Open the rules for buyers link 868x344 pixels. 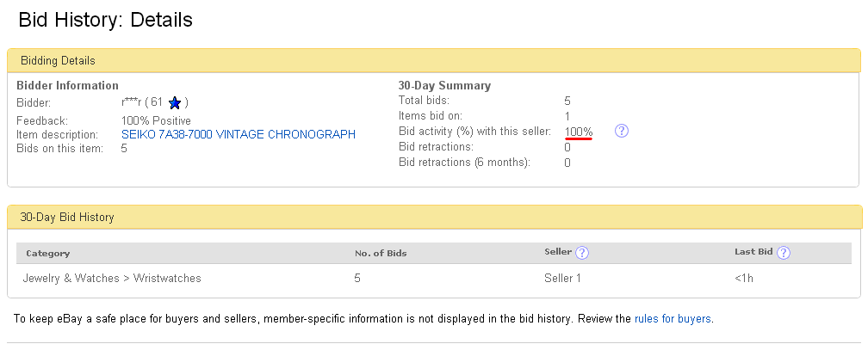673,318
